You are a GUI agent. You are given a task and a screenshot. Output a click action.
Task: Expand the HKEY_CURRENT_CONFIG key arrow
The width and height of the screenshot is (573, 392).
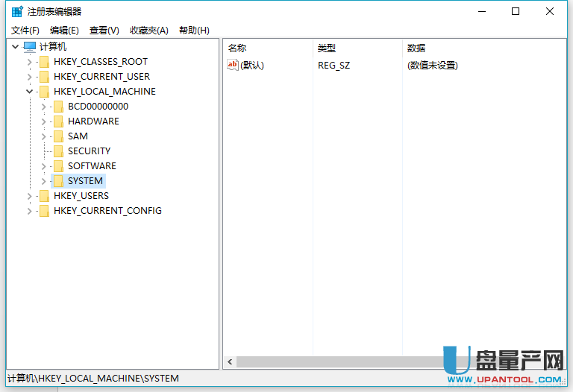pyautogui.click(x=29, y=211)
